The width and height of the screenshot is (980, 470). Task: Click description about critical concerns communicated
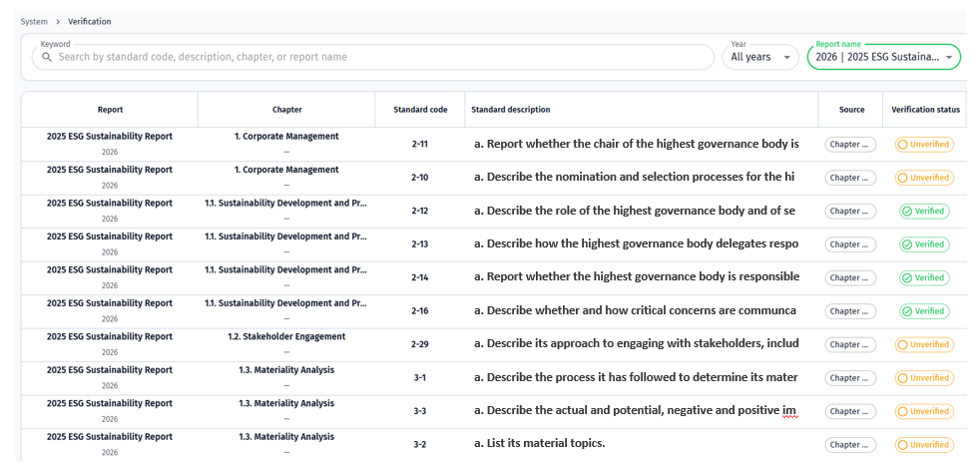(635, 310)
